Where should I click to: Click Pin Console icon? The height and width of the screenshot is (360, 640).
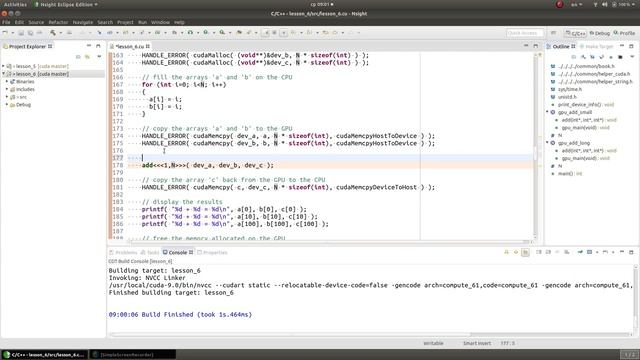pyautogui.click(x=580, y=253)
